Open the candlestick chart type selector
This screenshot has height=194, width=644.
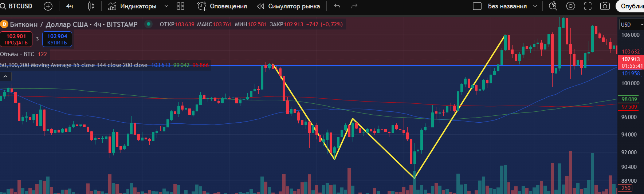tap(91, 6)
